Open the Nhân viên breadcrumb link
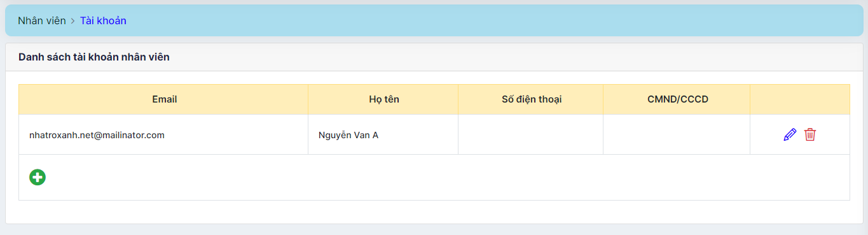This screenshot has width=868, height=235. (42, 20)
